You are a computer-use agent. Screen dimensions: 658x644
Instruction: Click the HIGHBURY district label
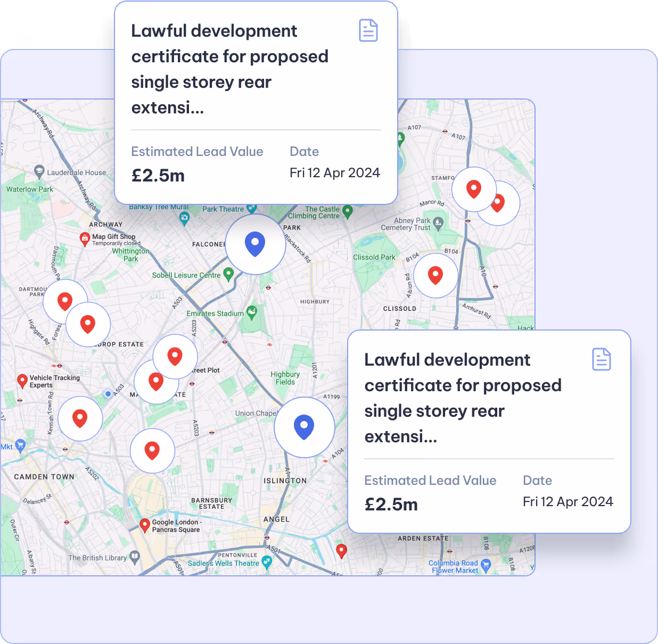click(315, 302)
